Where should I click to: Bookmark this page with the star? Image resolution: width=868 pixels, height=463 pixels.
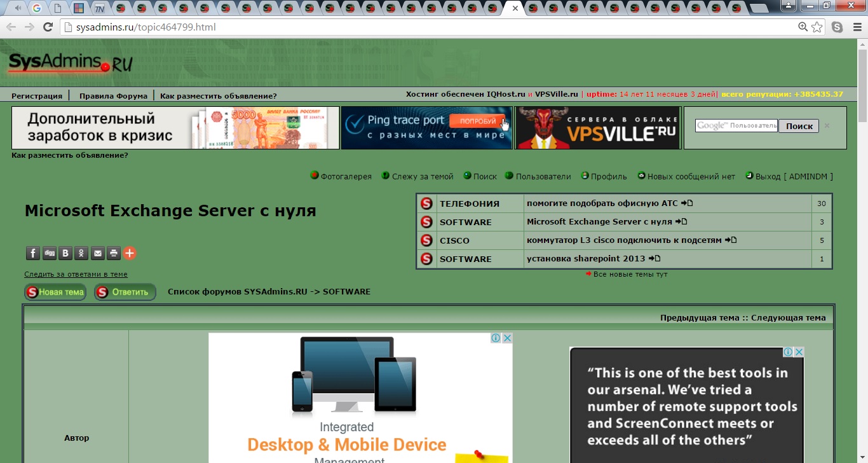[x=817, y=27]
